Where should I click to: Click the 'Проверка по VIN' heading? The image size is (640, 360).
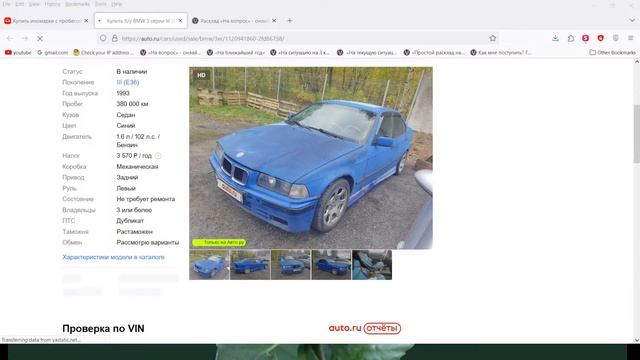[103, 329]
